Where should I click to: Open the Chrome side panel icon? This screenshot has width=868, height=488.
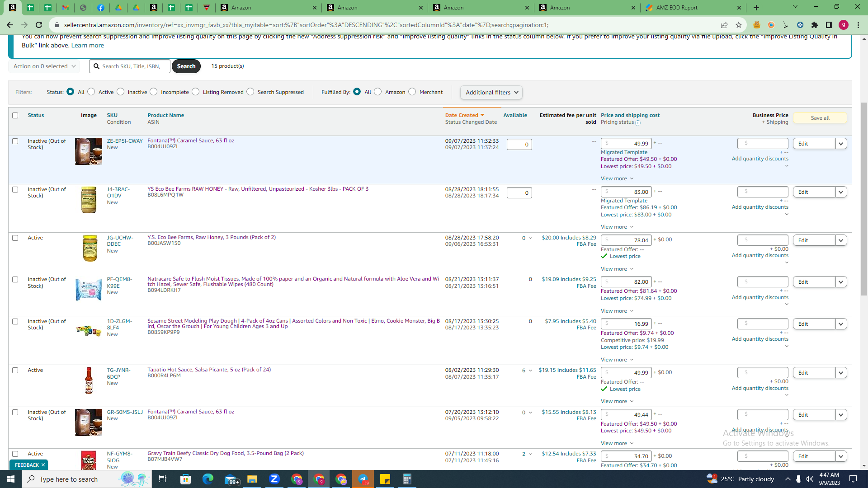(829, 25)
